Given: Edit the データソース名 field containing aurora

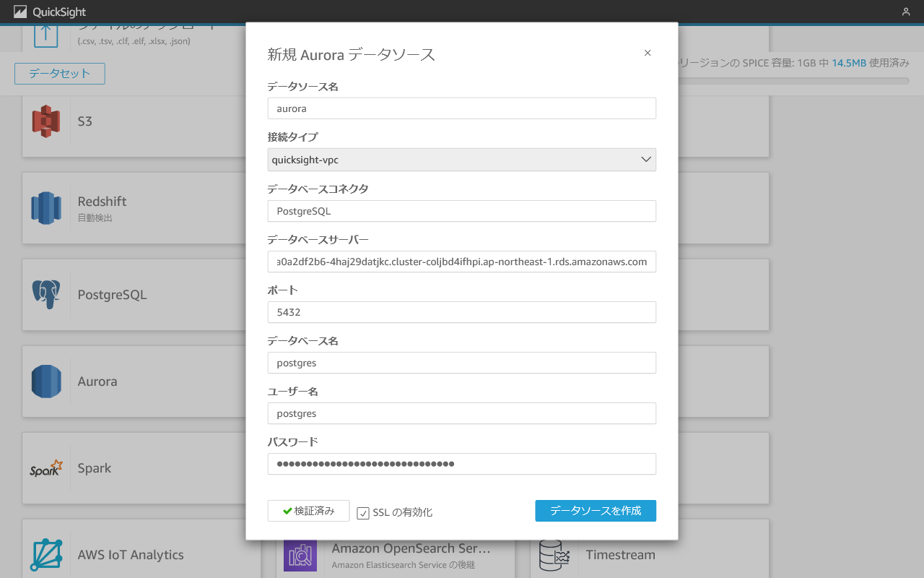Looking at the screenshot, I should click(x=462, y=108).
